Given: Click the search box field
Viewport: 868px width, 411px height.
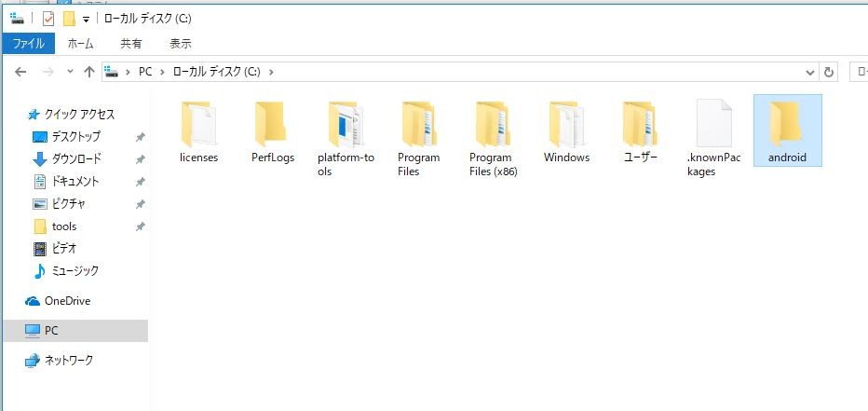Looking at the screenshot, I should pyautogui.click(x=859, y=72).
